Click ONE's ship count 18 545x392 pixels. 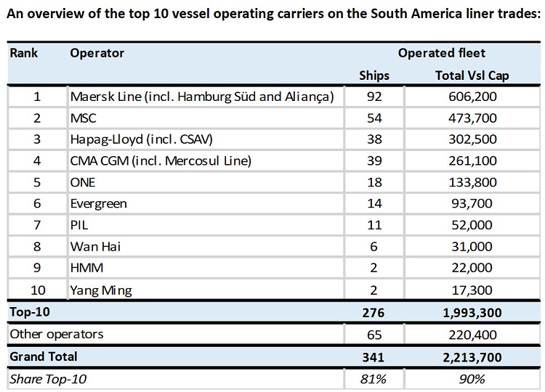pos(374,182)
